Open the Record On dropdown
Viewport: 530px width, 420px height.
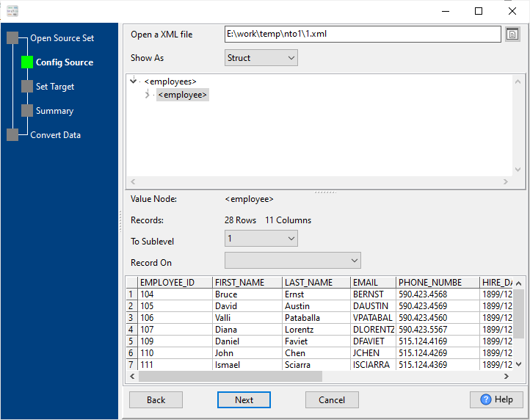(x=292, y=261)
